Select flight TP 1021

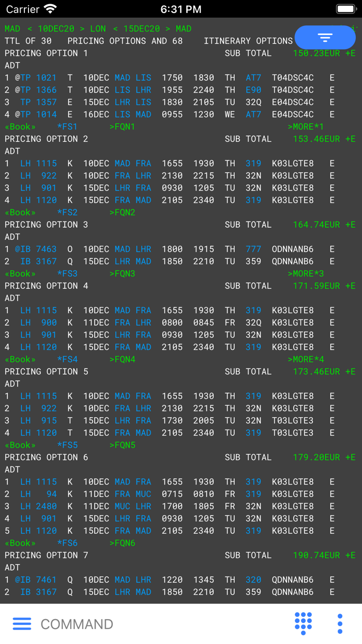[x=38, y=78]
